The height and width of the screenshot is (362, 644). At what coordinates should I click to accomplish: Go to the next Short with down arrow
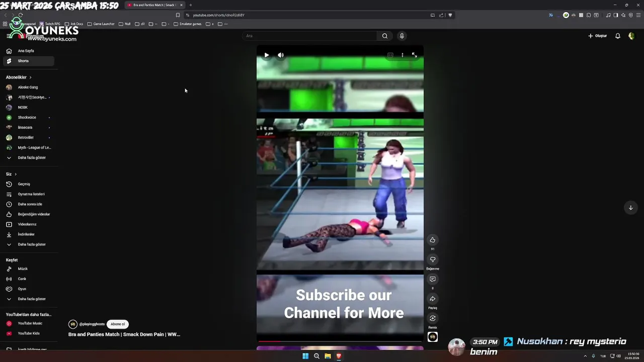[x=630, y=208]
